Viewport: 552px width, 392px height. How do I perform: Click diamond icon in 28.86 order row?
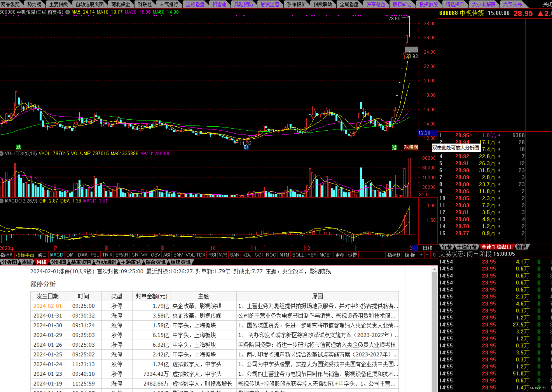coord(499,191)
